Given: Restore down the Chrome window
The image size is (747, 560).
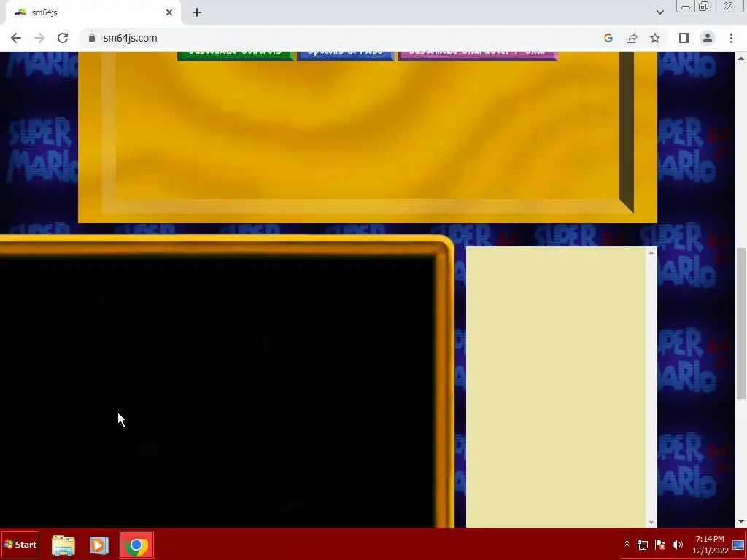Looking at the screenshot, I should (704, 7).
